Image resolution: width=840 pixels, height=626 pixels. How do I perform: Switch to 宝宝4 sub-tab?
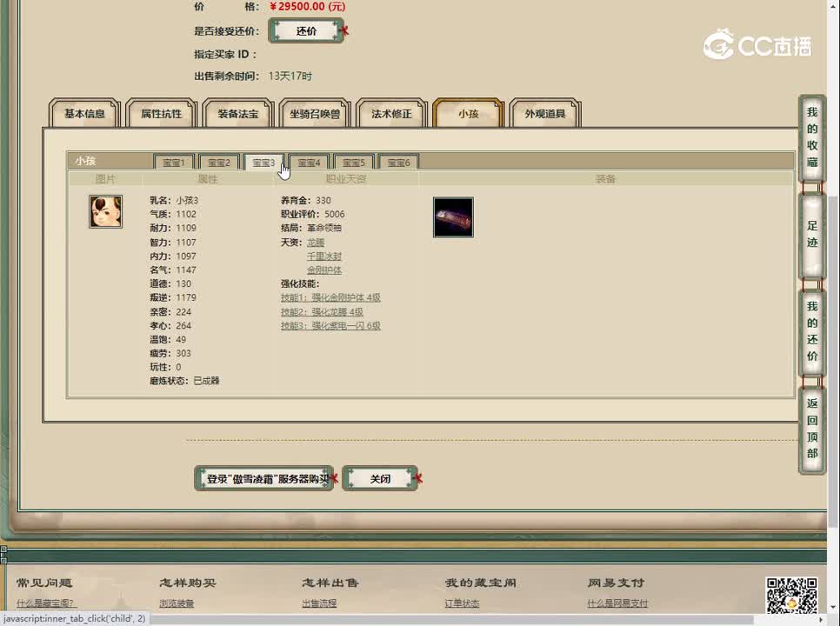point(309,163)
